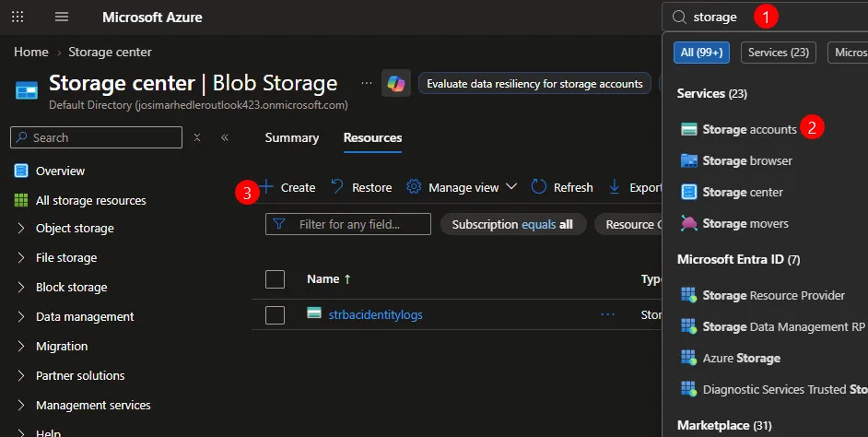Select All storage resources in sidebar
Viewport: 868px width, 437px height.
point(91,200)
